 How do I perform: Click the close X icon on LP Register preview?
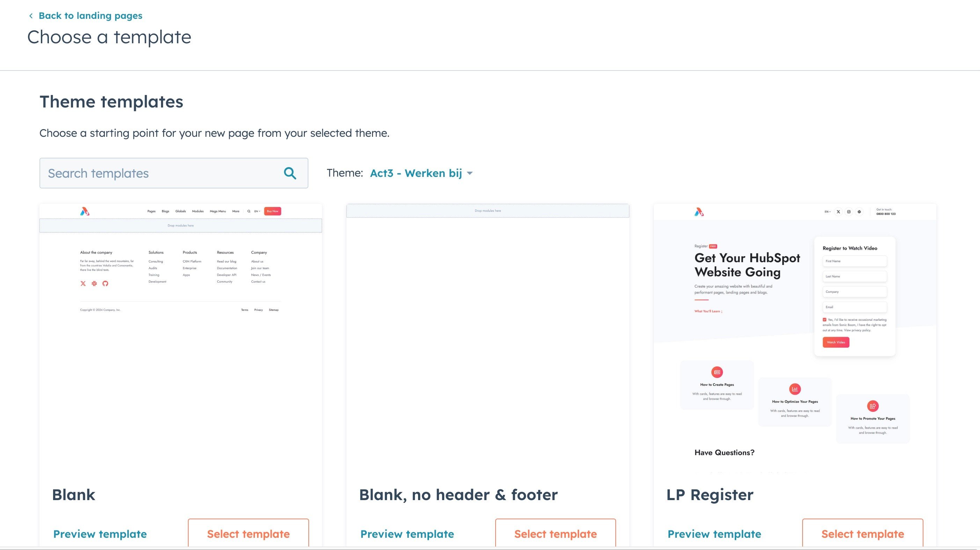(x=839, y=212)
